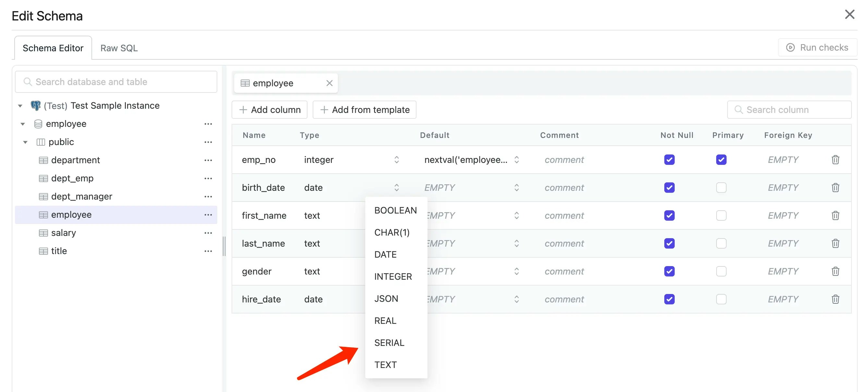Screen dimensions: 868x392
Task: Edit foreign key for emp_no
Action: tap(783, 159)
